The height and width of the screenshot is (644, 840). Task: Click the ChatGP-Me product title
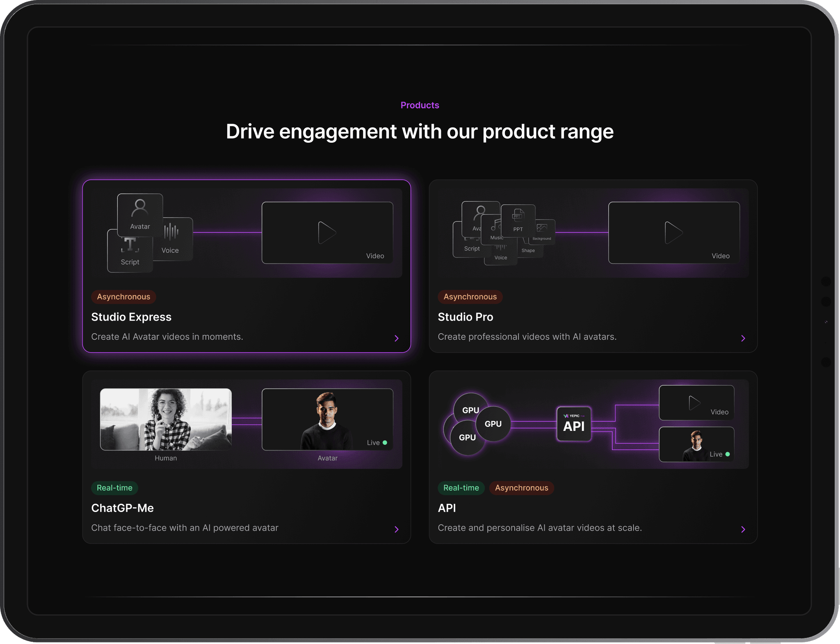tap(122, 508)
